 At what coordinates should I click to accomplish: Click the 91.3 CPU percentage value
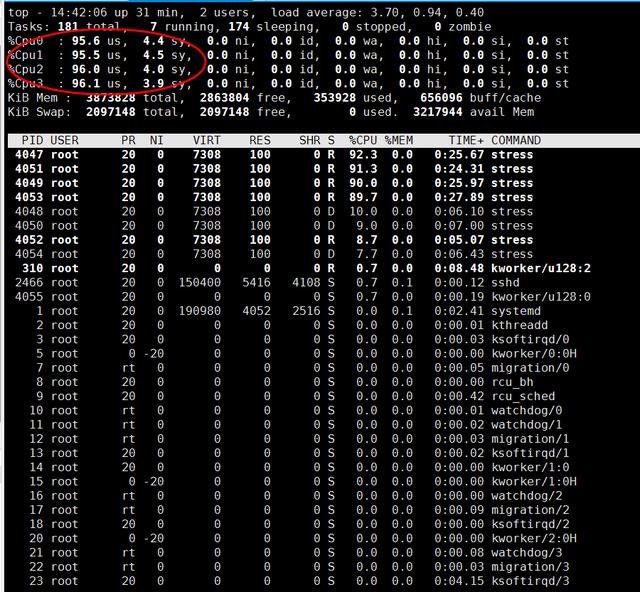pos(363,169)
